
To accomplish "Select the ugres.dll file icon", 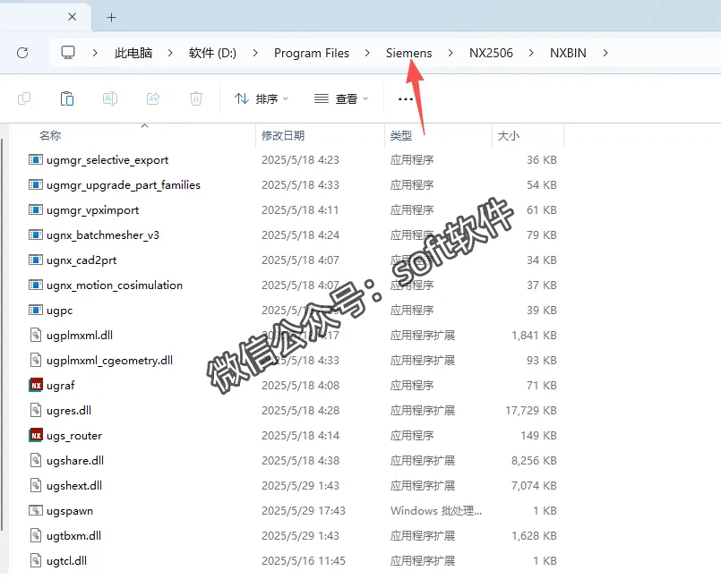I will click(x=36, y=410).
